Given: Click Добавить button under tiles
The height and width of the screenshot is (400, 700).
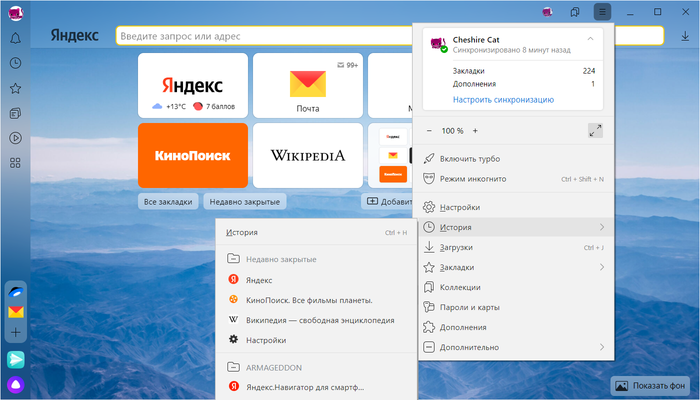Looking at the screenshot, I should (388, 202).
